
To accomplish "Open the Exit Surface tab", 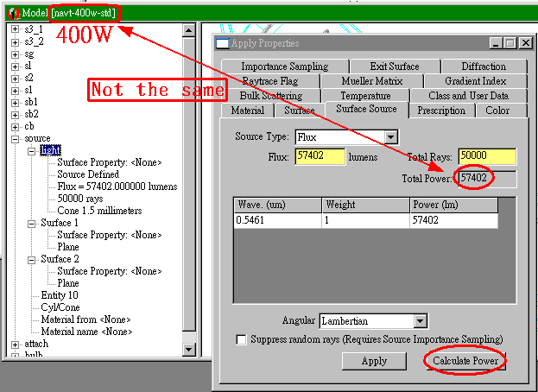I will click(x=395, y=66).
